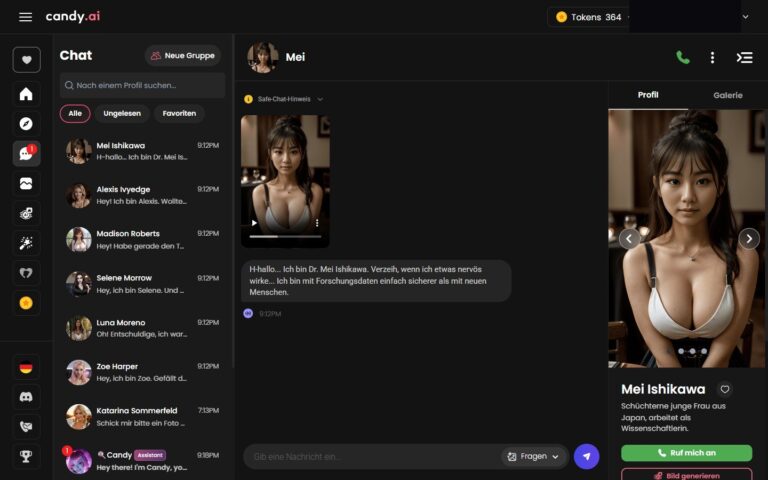The height and width of the screenshot is (480, 768).
Task: Open the compass Explore icon
Action: coord(26,123)
